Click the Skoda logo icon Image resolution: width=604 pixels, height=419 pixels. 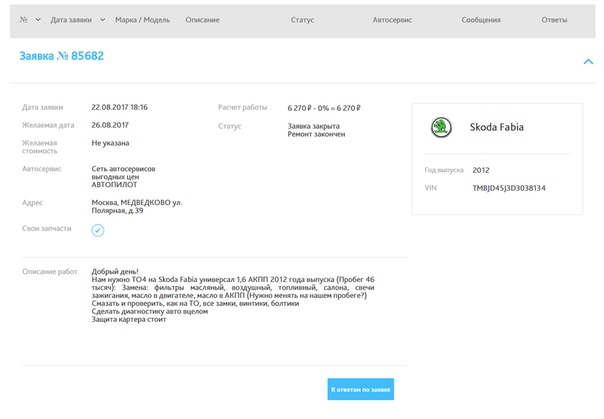coord(441,127)
